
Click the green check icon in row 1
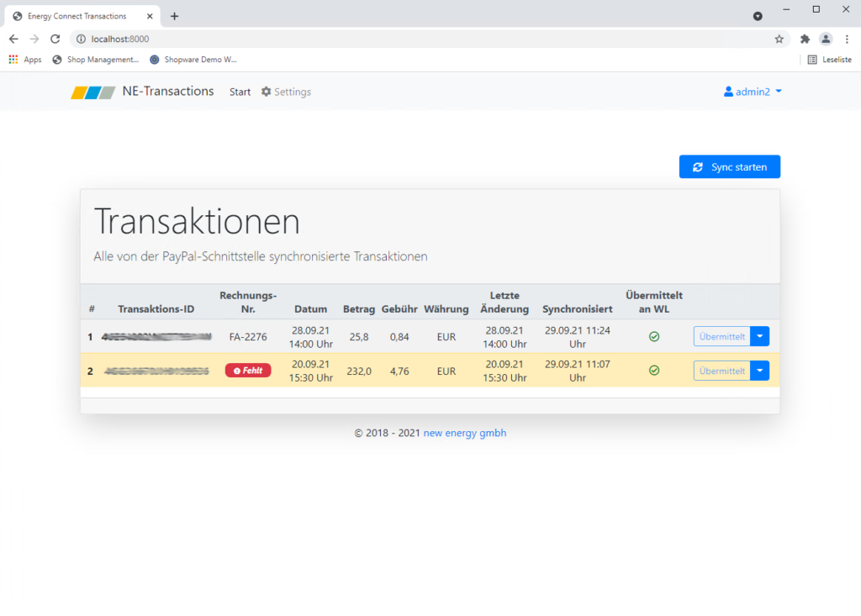654,337
